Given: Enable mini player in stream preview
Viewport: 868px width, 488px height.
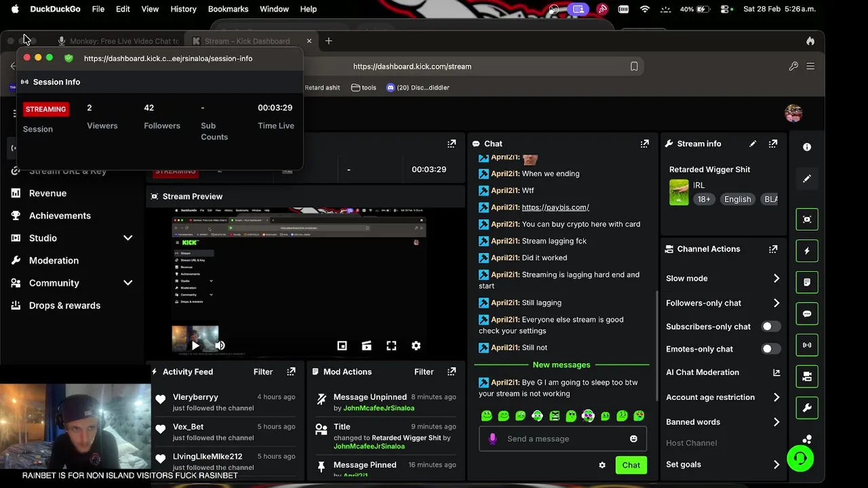Looking at the screenshot, I should (x=342, y=346).
